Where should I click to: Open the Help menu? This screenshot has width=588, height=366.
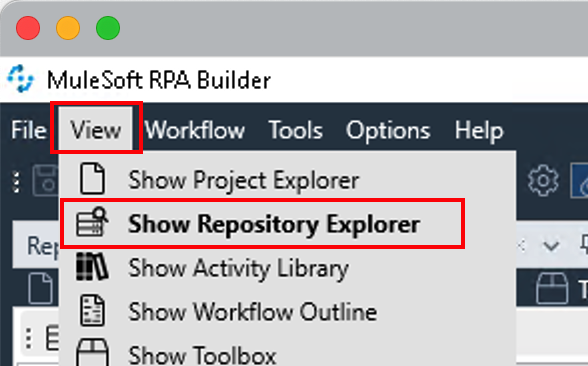click(479, 130)
